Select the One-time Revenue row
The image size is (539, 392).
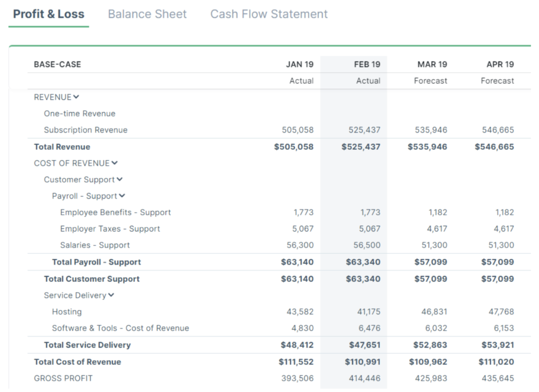pos(79,113)
